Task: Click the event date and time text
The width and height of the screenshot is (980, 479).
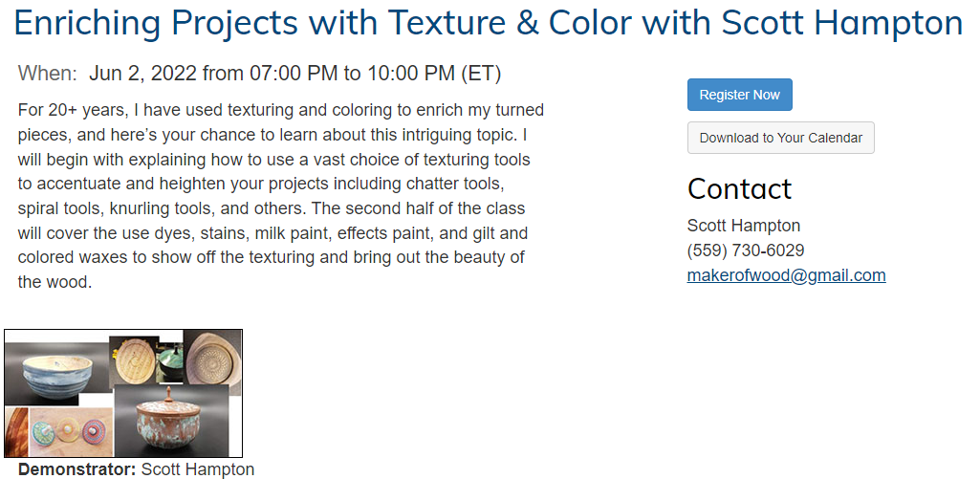Action: pos(294,74)
